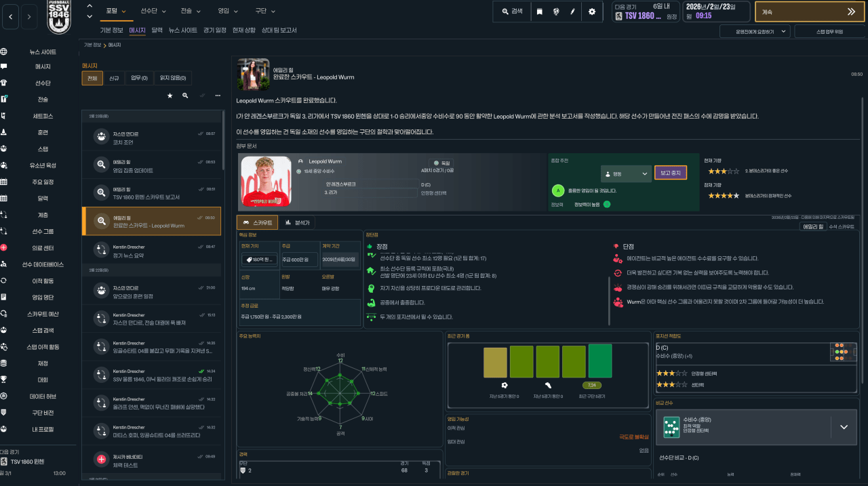
Task: Open 뉴스 사이트 in the left sidebar
Action: pos(43,52)
